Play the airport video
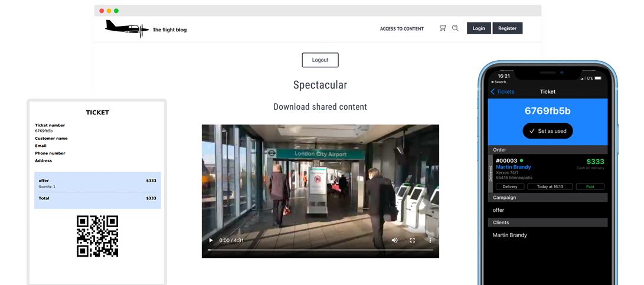The height and width of the screenshot is (285, 644). pyautogui.click(x=211, y=240)
